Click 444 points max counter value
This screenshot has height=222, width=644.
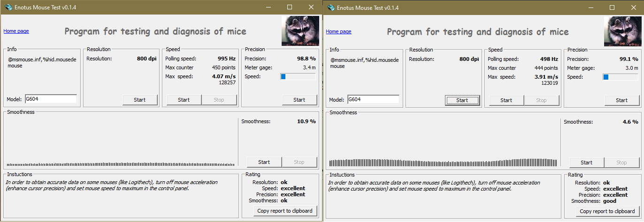point(546,68)
